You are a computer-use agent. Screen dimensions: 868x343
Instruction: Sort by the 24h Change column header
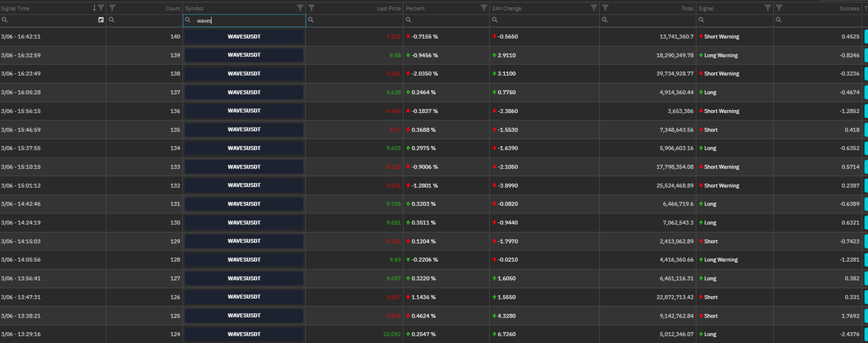(506, 8)
